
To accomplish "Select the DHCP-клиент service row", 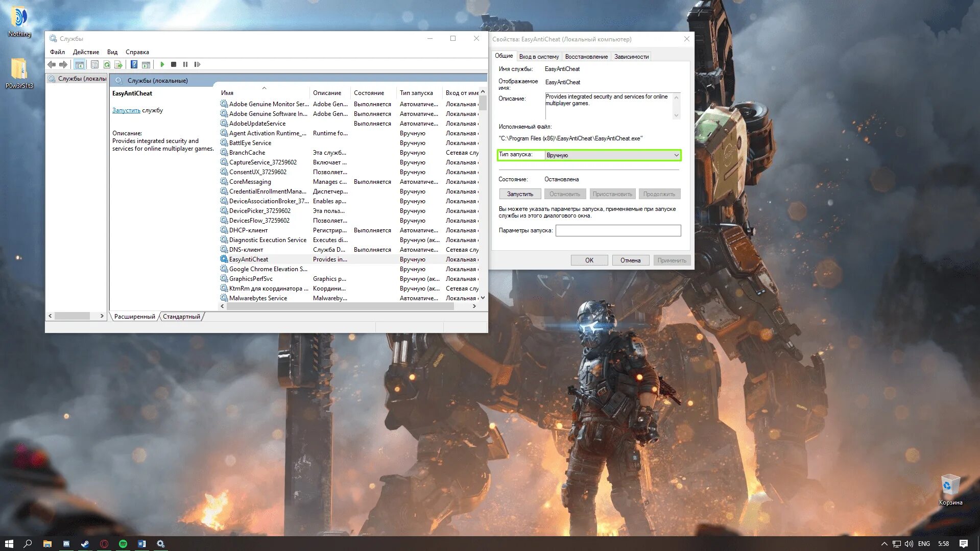I will (x=349, y=230).
